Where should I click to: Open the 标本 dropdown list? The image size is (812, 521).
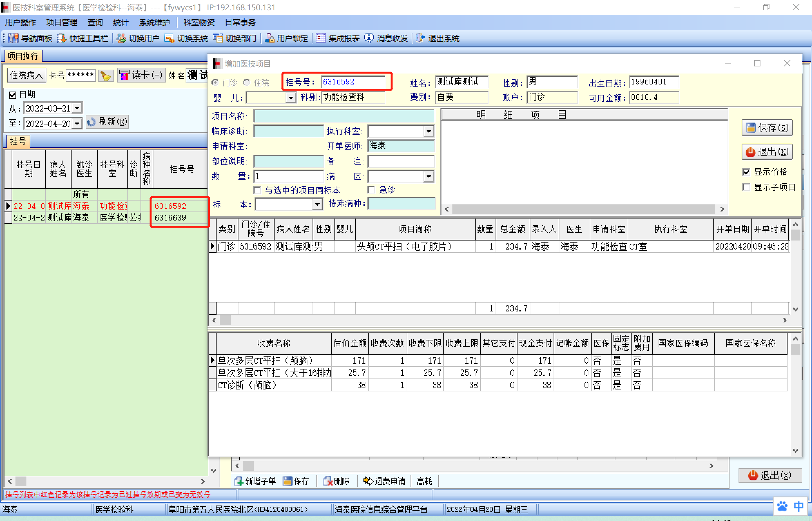pos(317,204)
